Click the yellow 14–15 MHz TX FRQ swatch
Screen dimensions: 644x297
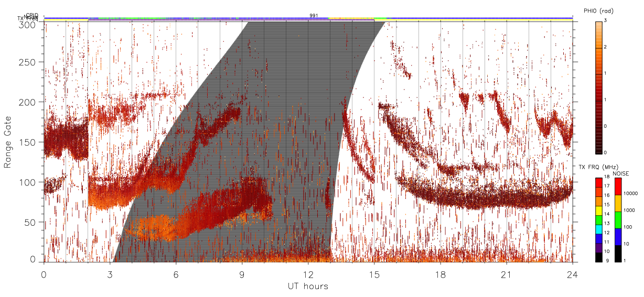(x=598, y=211)
